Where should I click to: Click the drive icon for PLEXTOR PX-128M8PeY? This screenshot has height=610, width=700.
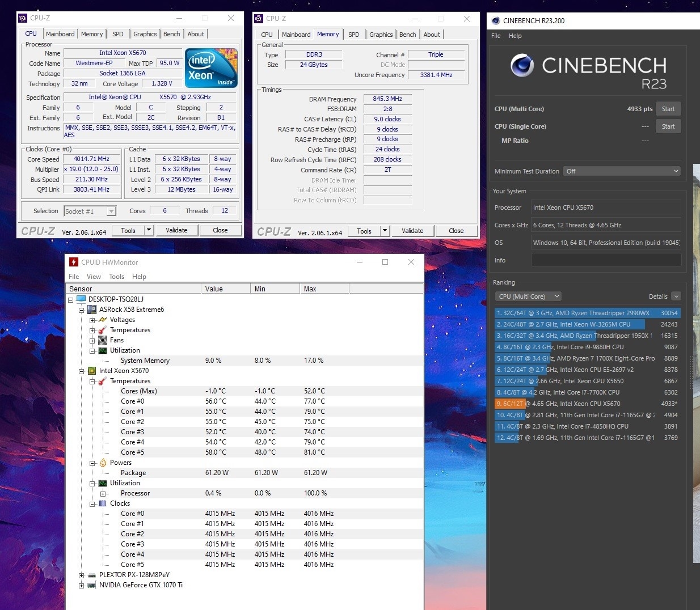[92, 575]
